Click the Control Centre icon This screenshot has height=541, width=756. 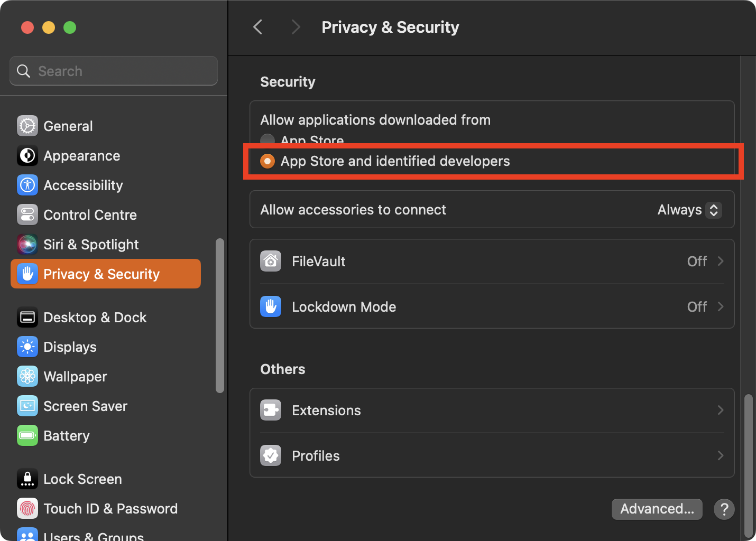[x=27, y=214]
